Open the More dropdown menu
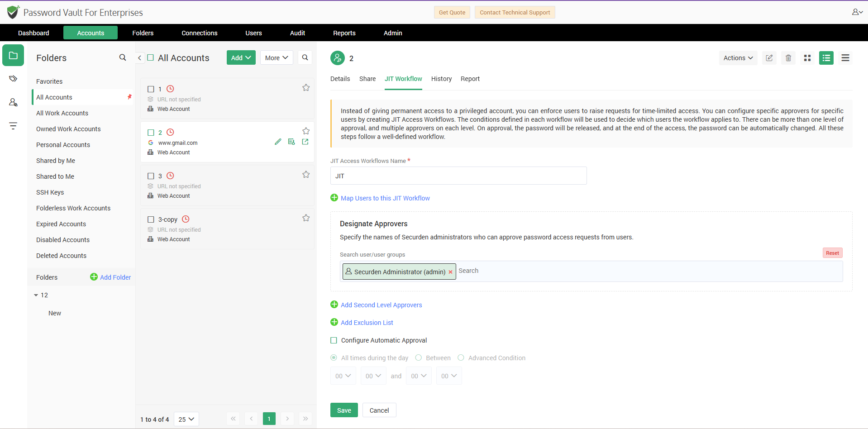The image size is (868, 429). (x=277, y=57)
